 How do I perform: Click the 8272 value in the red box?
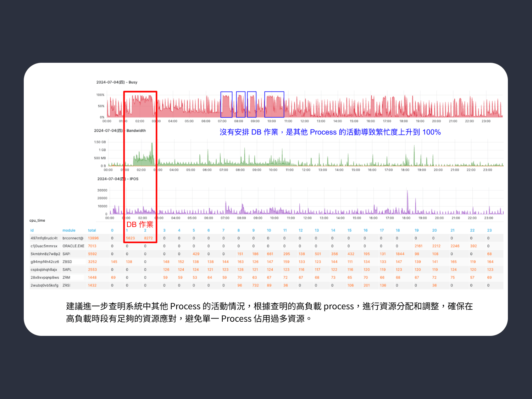coord(148,238)
